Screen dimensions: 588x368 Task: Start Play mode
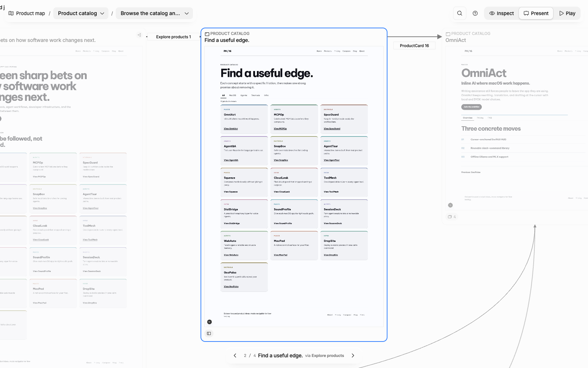pos(567,13)
